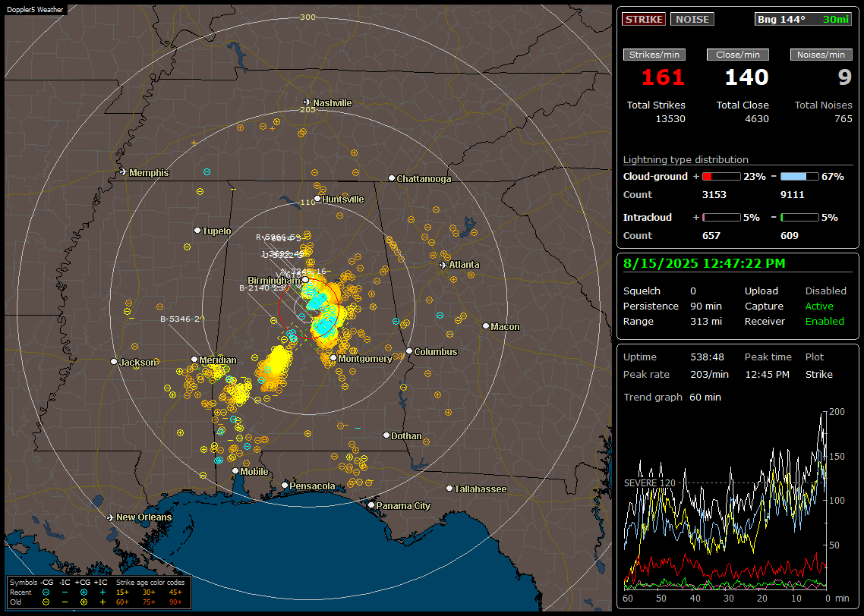Screen dimensions: 864x616
Task: Click the negative cloud-ground count 9111
Action: [x=793, y=195]
